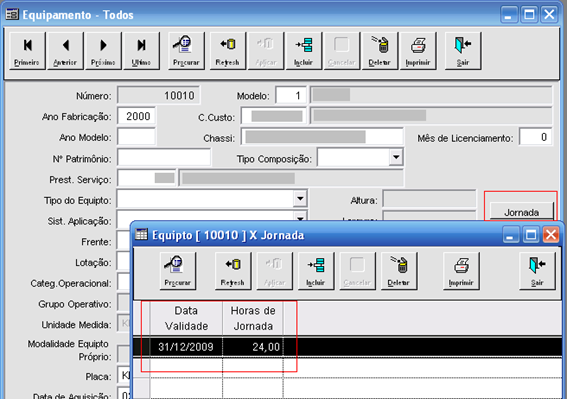Click the Equipamento window title bar icon
The image size is (567, 399).
(12, 14)
